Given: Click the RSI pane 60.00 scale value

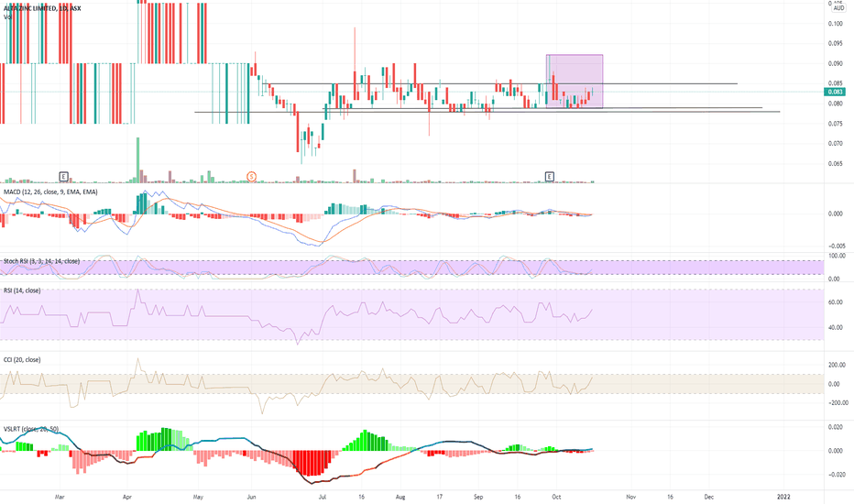Looking at the screenshot, I should (x=836, y=301).
